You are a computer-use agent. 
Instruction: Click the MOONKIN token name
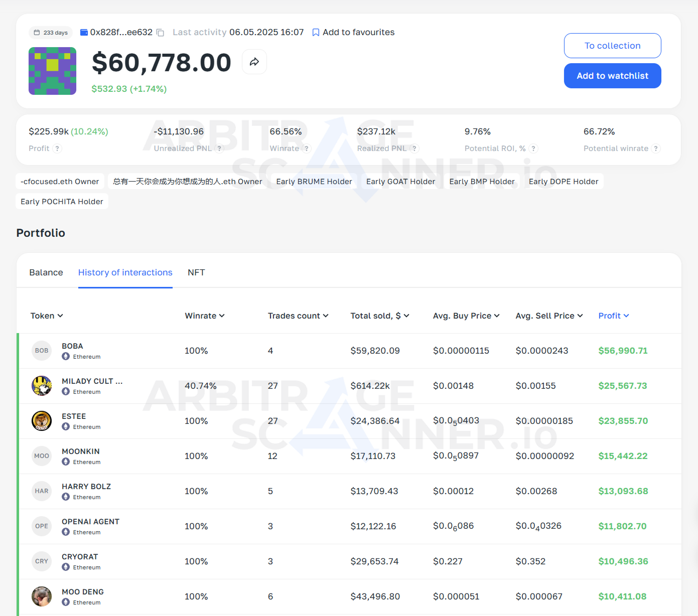coord(81,451)
